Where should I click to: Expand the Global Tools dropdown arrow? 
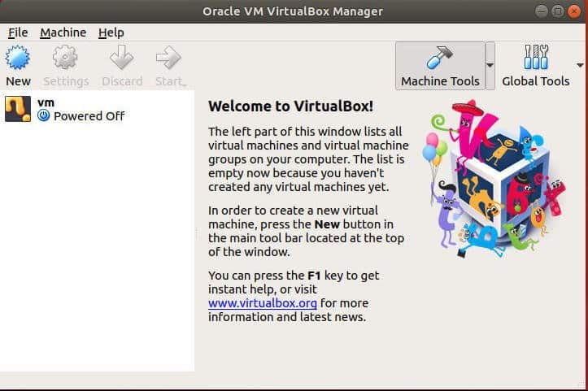click(580, 66)
